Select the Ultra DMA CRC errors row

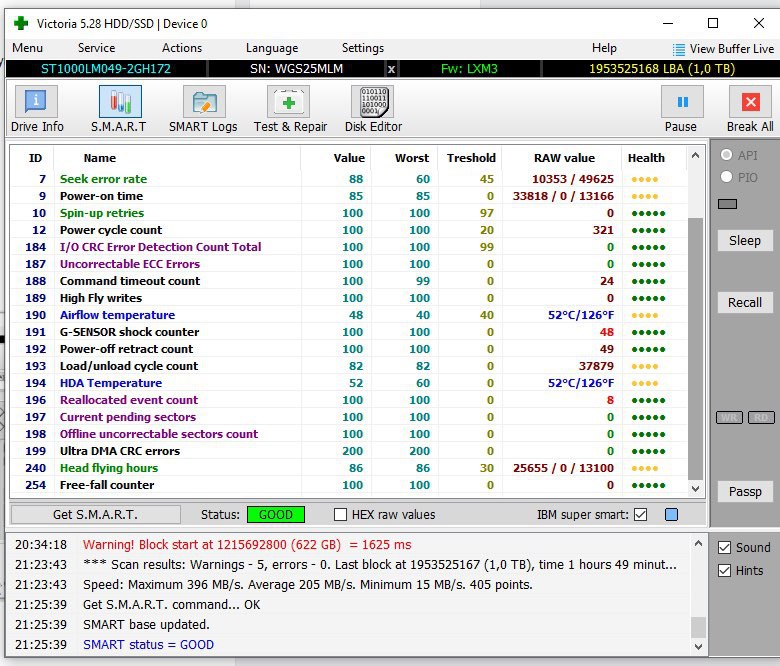(x=349, y=451)
